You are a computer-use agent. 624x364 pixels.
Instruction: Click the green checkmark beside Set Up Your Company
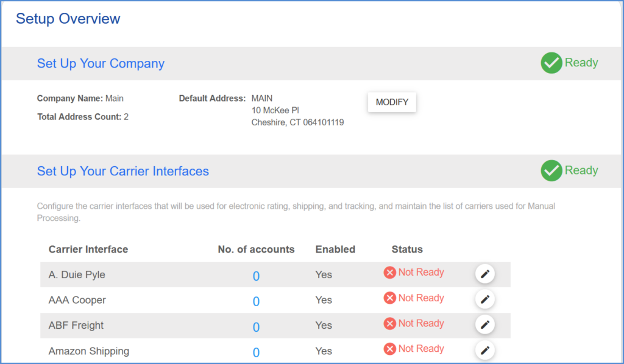551,63
